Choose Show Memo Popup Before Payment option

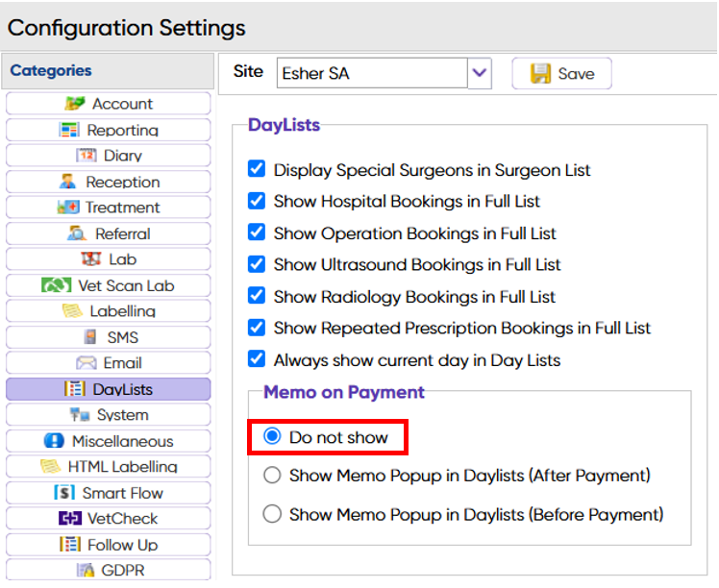tap(272, 514)
